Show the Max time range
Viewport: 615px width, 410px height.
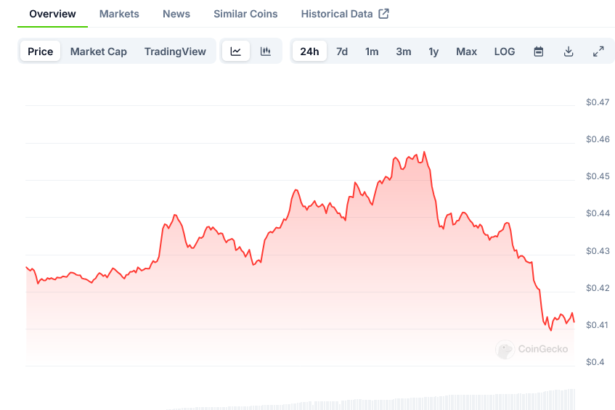pyautogui.click(x=466, y=51)
